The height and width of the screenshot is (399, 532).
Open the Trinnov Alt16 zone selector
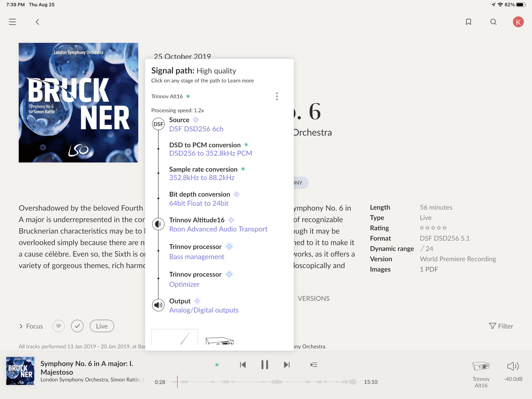tap(481, 374)
